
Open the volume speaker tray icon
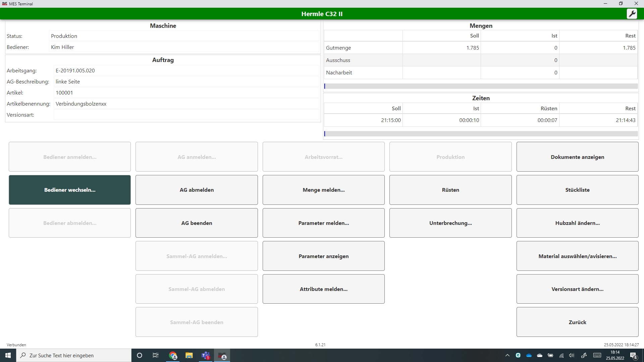(x=572, y=355)
